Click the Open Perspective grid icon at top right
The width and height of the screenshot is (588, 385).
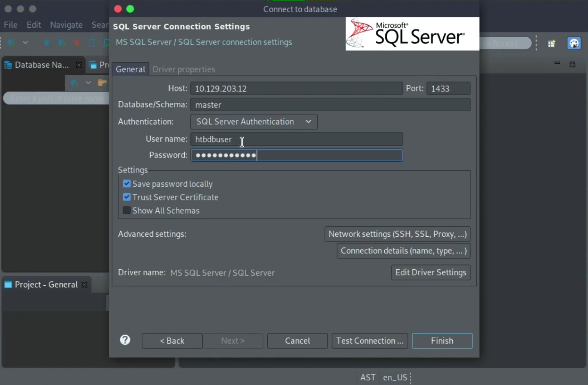552,43
